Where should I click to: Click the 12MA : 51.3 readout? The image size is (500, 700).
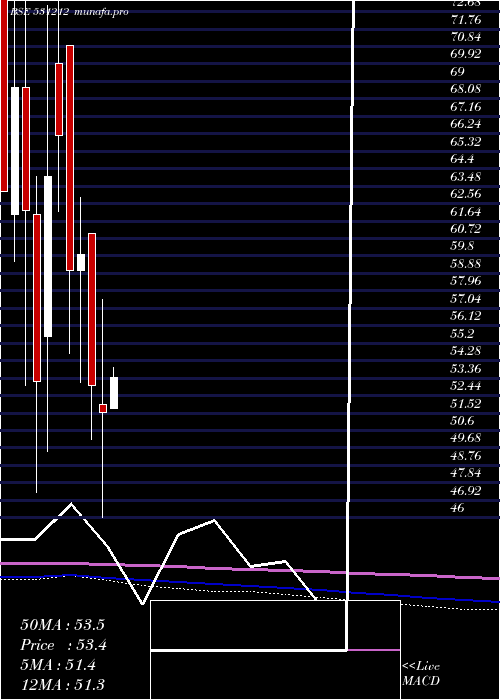pos(62,684)
